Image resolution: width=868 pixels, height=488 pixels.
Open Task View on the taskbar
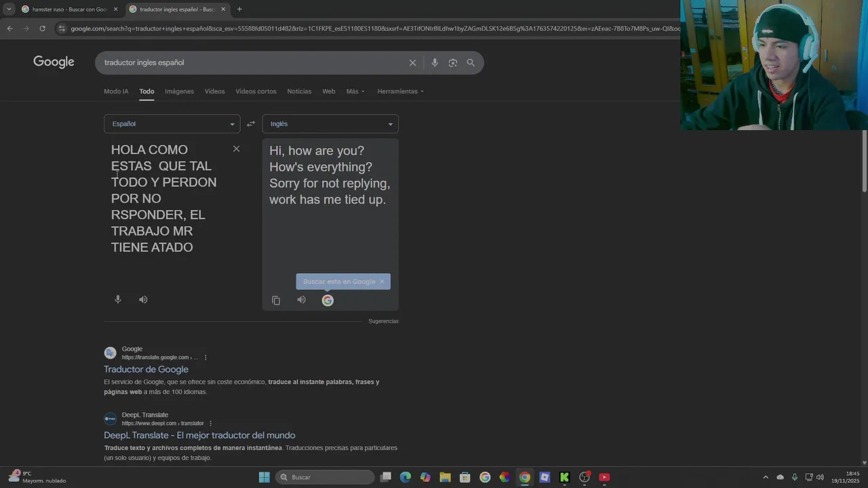[x=386, y=477]
